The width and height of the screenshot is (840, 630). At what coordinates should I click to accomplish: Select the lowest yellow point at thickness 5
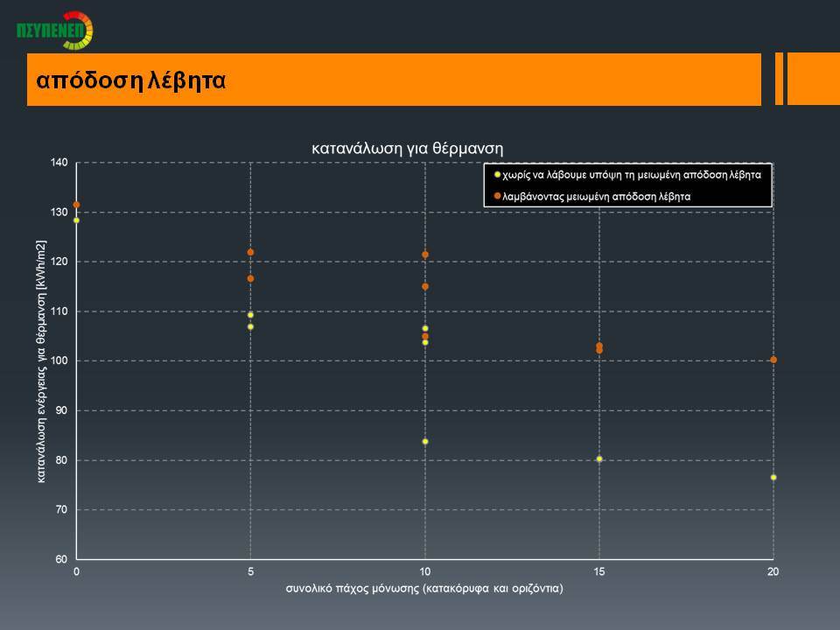click(x=251, y=326)
